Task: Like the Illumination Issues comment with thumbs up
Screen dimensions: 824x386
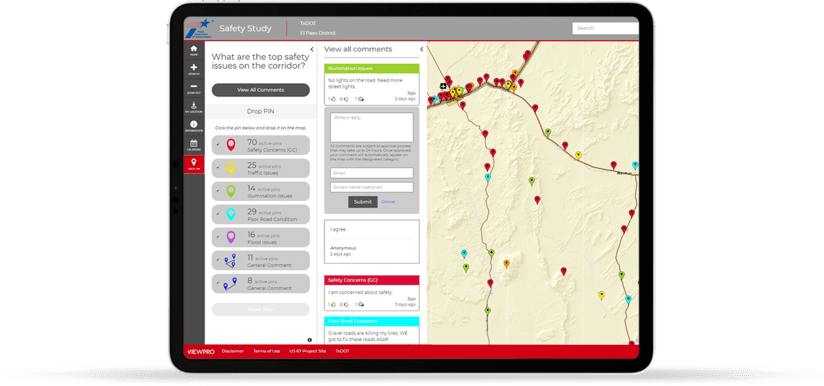Action: pyautogui.click(x=333, y=99)
